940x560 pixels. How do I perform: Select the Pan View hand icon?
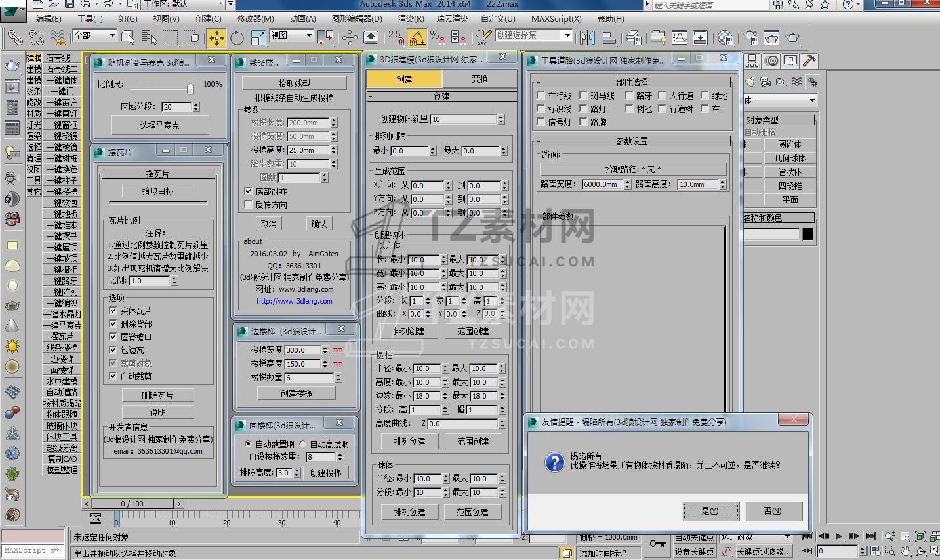tap(905, 551)
